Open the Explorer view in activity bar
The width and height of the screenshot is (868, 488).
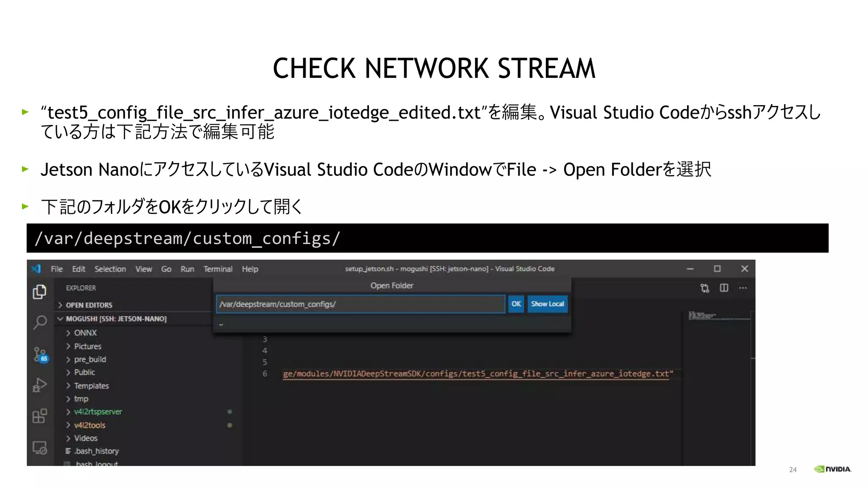tap(39, 292)
